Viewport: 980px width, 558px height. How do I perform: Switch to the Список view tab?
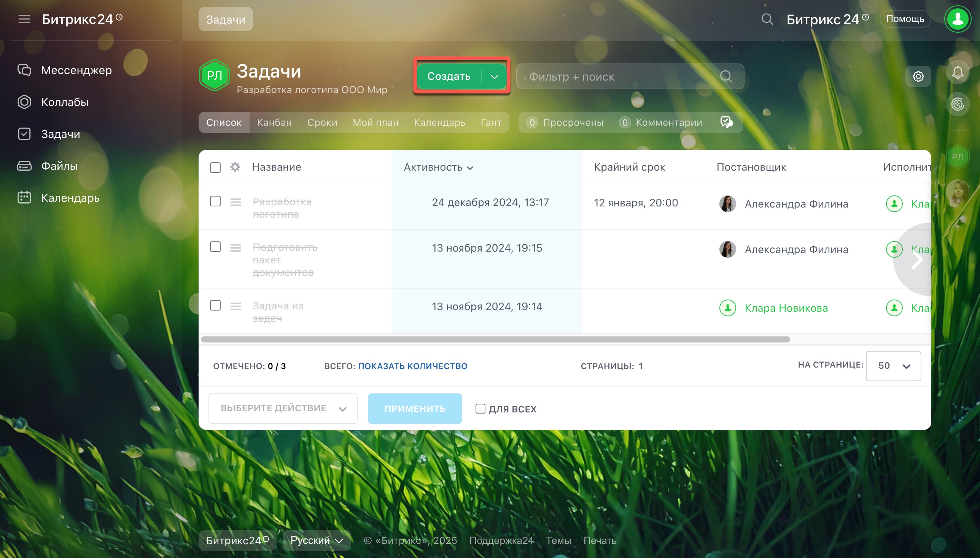(x=224, y=122)
